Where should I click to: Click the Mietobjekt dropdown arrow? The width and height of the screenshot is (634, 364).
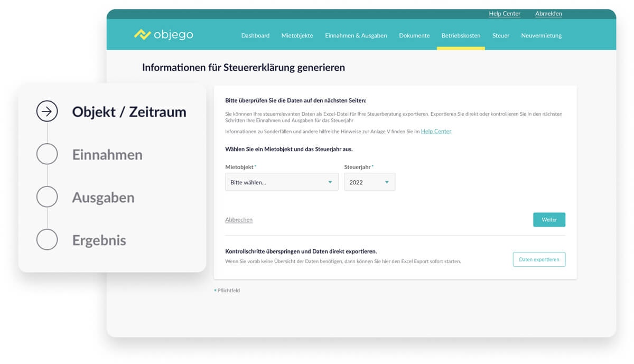(x=330, y=182)
